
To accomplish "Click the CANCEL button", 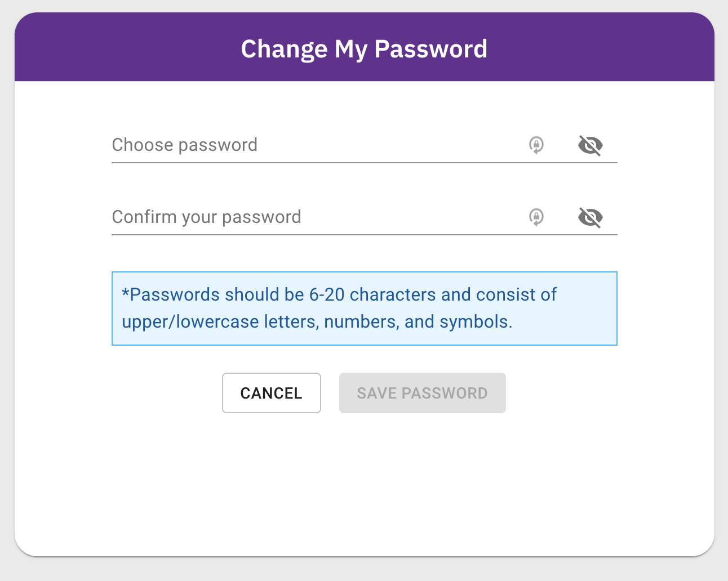I will point(272,393).
